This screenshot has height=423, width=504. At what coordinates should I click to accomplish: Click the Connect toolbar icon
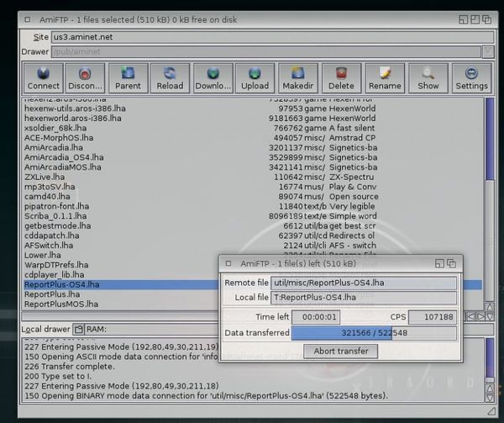point(44,77)
